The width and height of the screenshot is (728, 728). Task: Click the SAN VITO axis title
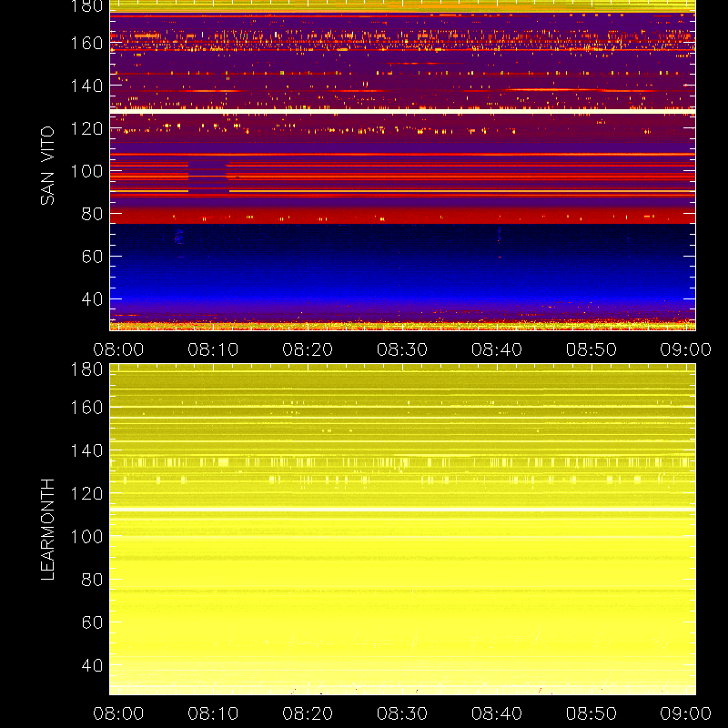pos(47,166)
